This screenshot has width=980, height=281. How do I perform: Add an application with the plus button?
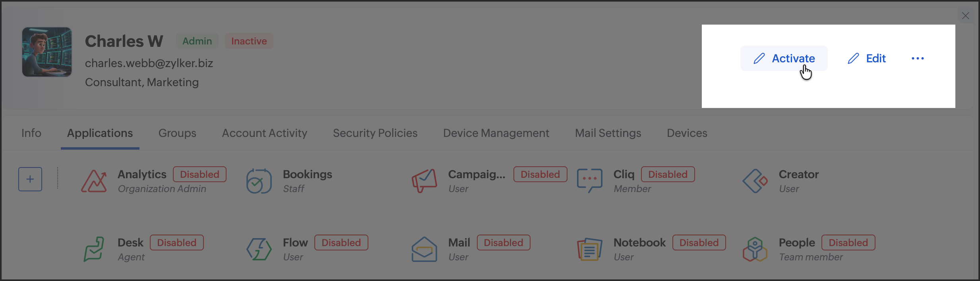(x=30, y=179)
